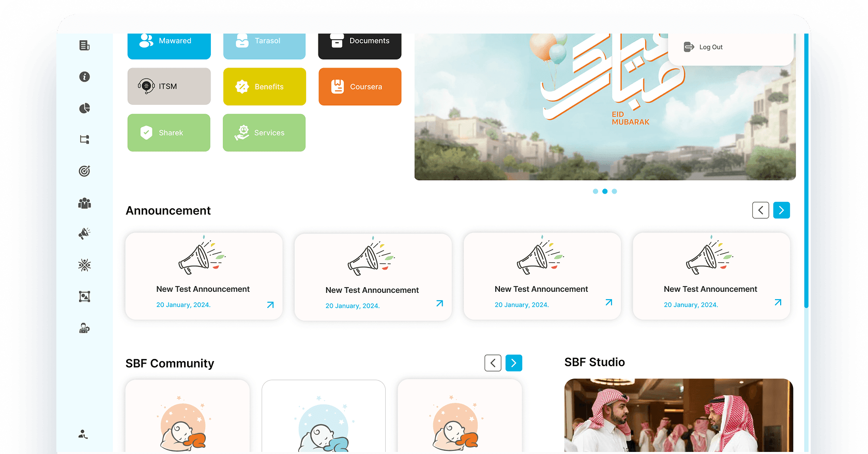Image resolution: width=868 pixels, height=454 pixels.
Task: Open first announcement via arrow link
Action: [x=270, y=305]
